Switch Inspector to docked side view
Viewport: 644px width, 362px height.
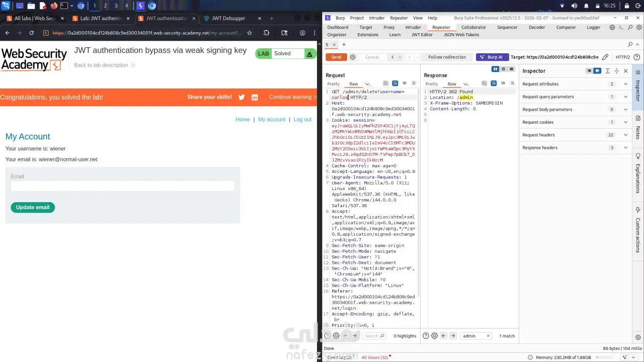pos(597,71)
